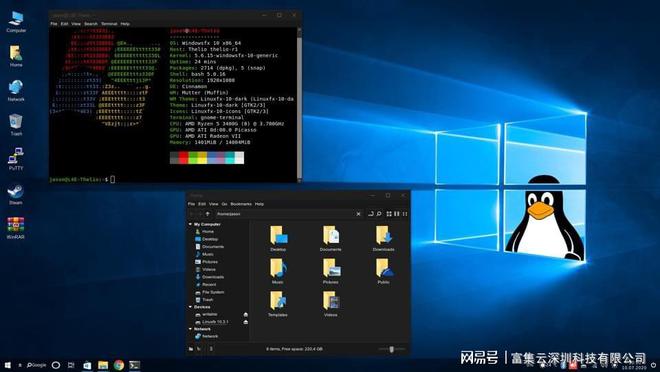Open the terminal's Help menu
Viewport: 660px width, 372px height.
click(x=125, y=24)
